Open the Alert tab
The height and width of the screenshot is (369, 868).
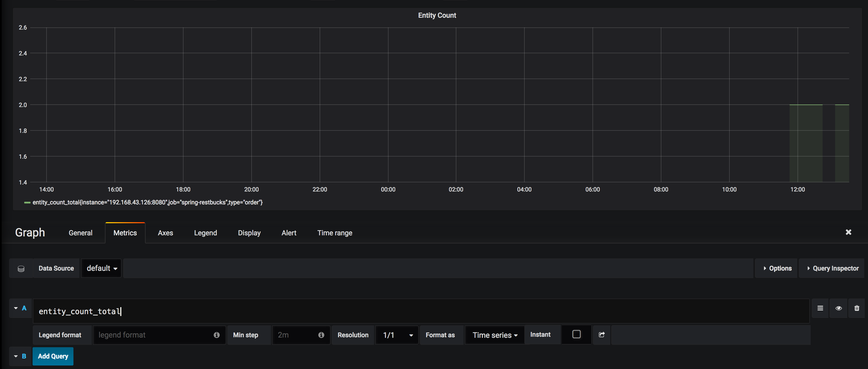[289, 233]
